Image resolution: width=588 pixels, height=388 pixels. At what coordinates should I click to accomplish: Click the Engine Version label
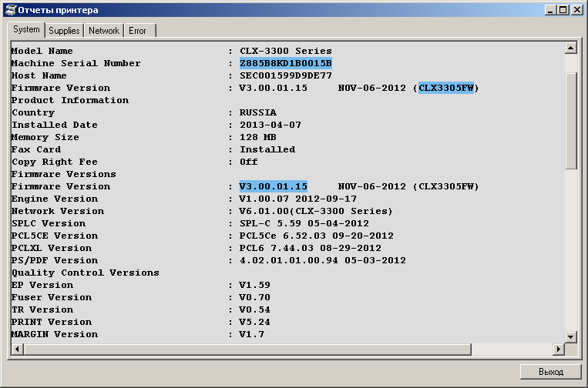pos(55,199)
